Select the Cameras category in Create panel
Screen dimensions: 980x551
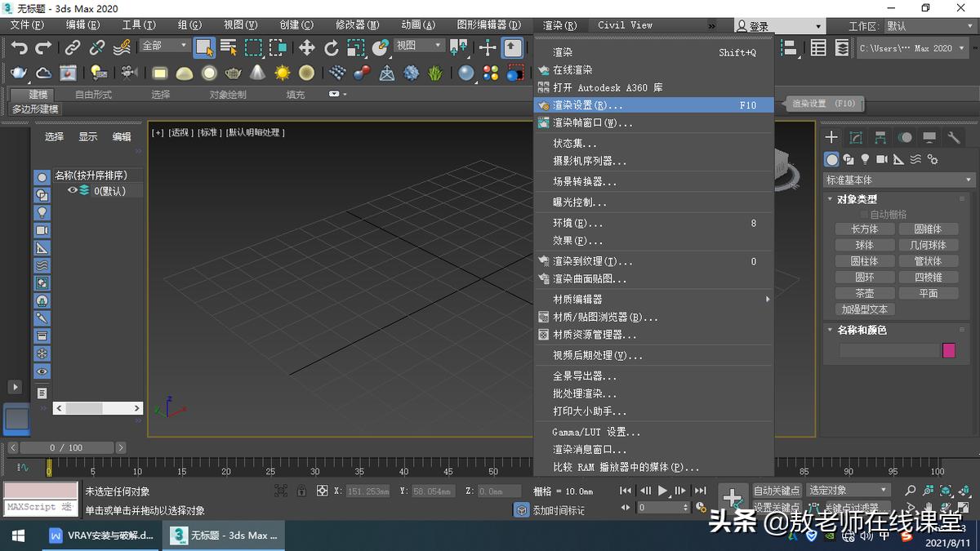pyautogui.click(x=881, y=159)
